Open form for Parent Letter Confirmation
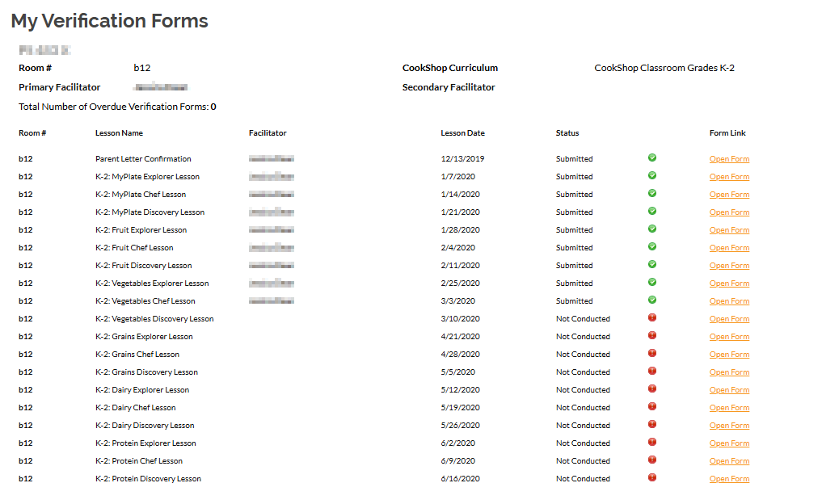This screenshot has height=504, width=822. (x=729, y=159)
